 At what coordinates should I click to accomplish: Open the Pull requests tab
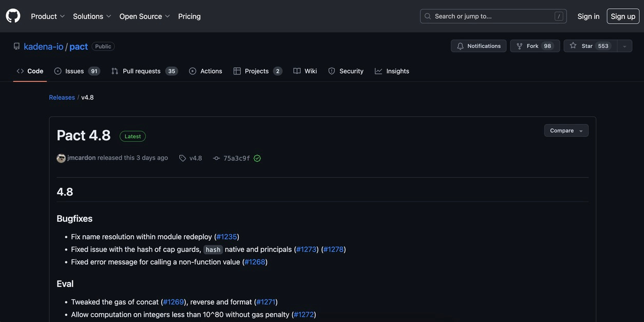point(145,71)
